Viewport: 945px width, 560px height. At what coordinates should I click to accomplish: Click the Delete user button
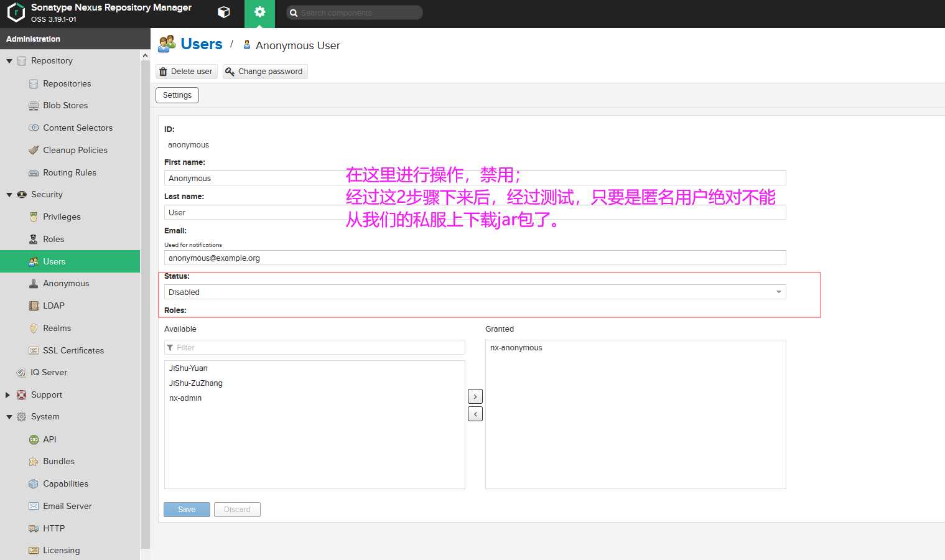(186, 72)
